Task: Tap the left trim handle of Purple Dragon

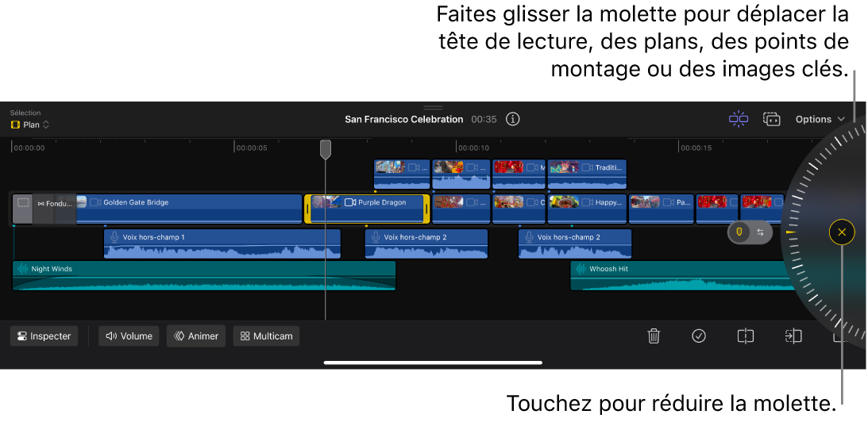Action: pos(308,209)
